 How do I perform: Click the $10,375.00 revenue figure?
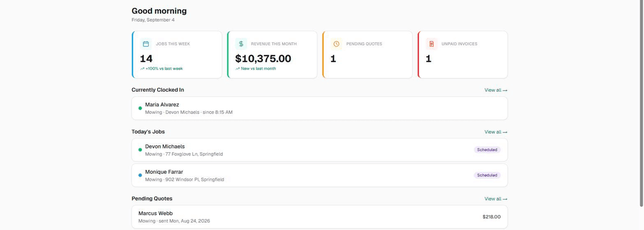(263, 58)
